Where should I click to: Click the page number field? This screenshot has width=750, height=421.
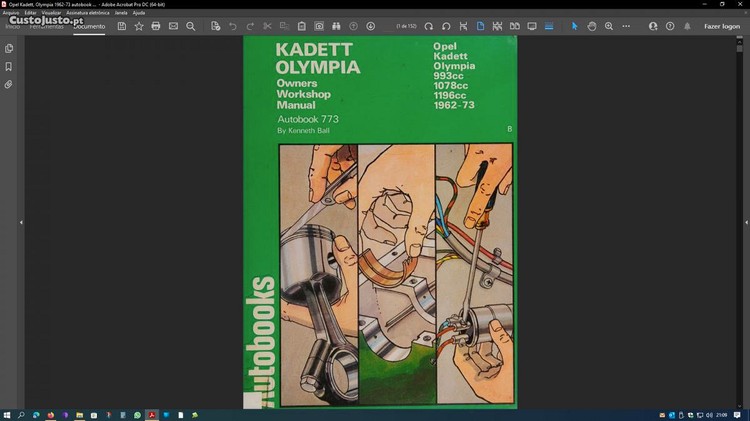point(406,26)
